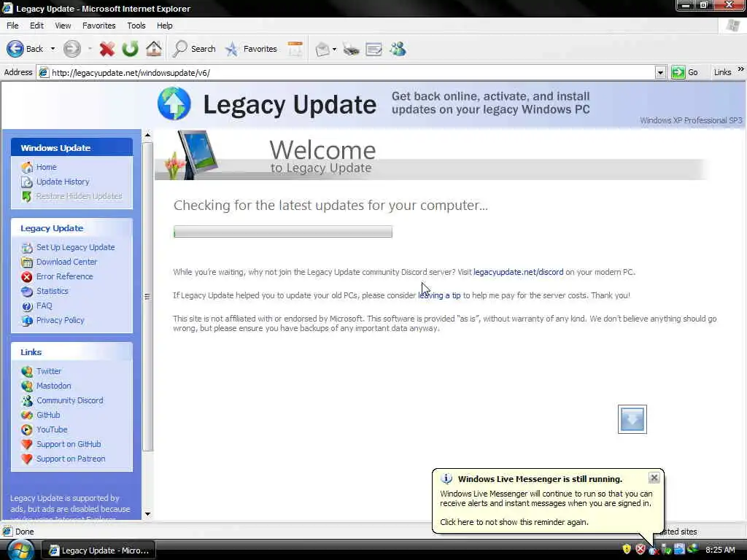Click the red X alert tray icon
Screen dimensions: 747x560
coord(640,550)
